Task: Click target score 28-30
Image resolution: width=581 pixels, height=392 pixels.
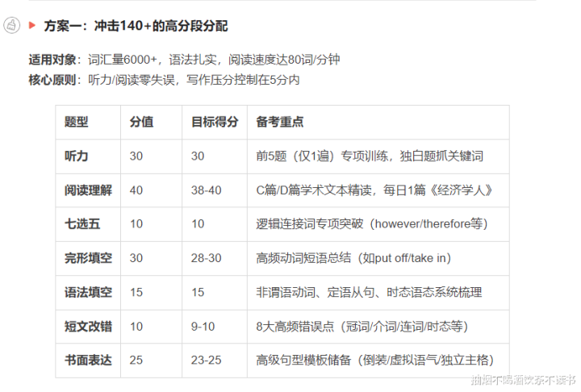Action: [x=206, y=258]
